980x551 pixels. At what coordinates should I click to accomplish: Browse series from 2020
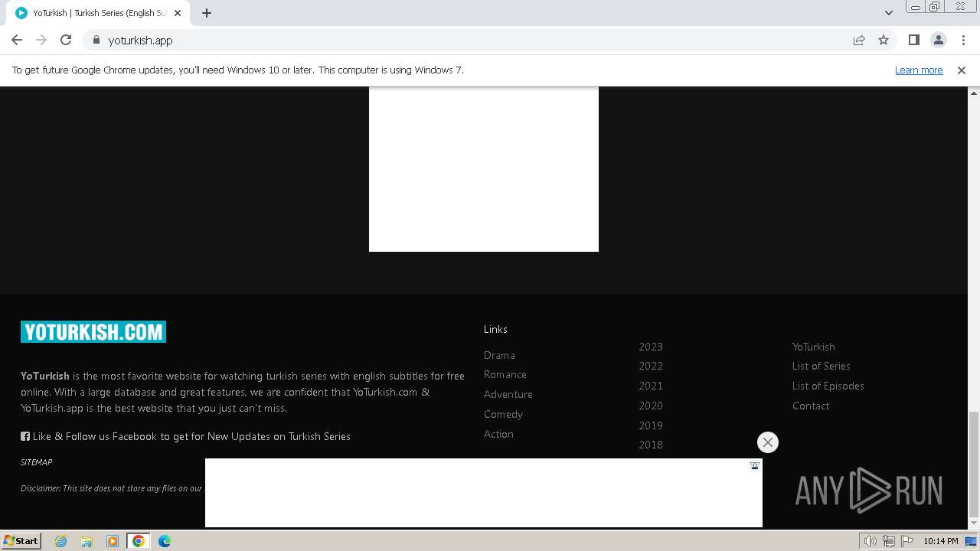click(651, 406)
